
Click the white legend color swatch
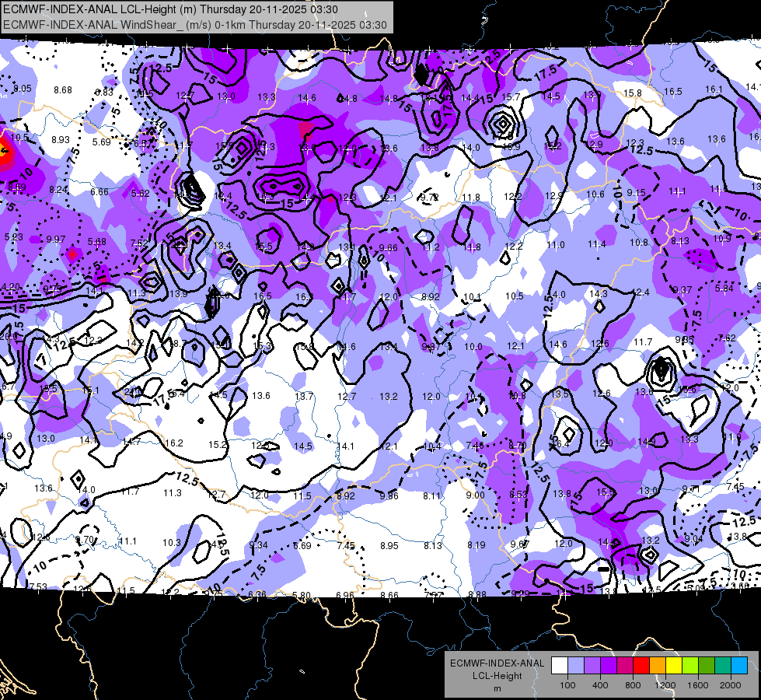(560, 666)
